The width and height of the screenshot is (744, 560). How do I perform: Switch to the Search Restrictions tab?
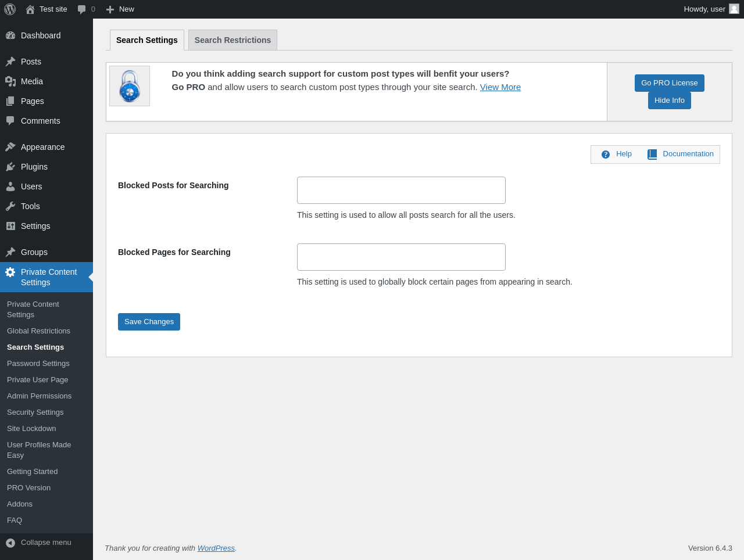(x=233, y=40)
